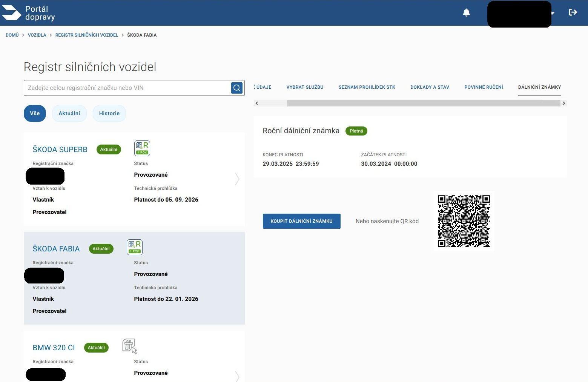Screen dimensions: 588x382
Task: Open user account dropdown arrow
Action: [x=553, y=13]
